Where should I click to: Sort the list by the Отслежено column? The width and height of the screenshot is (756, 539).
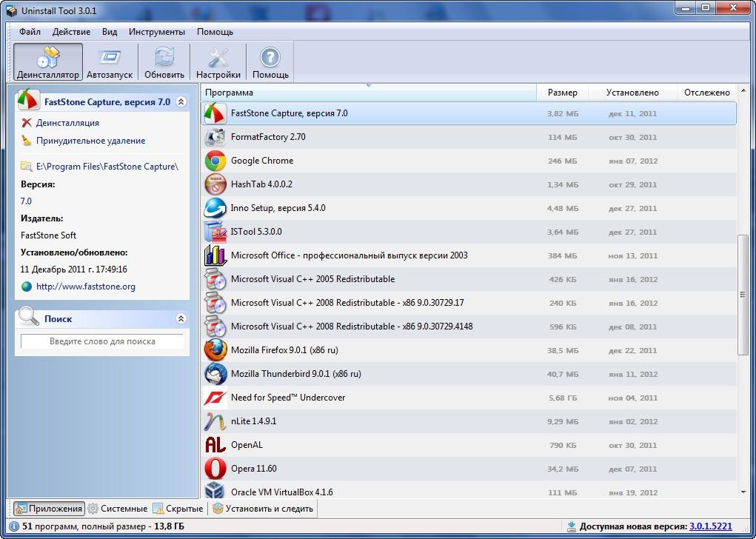pyautogui.click(x=707, y=93)
